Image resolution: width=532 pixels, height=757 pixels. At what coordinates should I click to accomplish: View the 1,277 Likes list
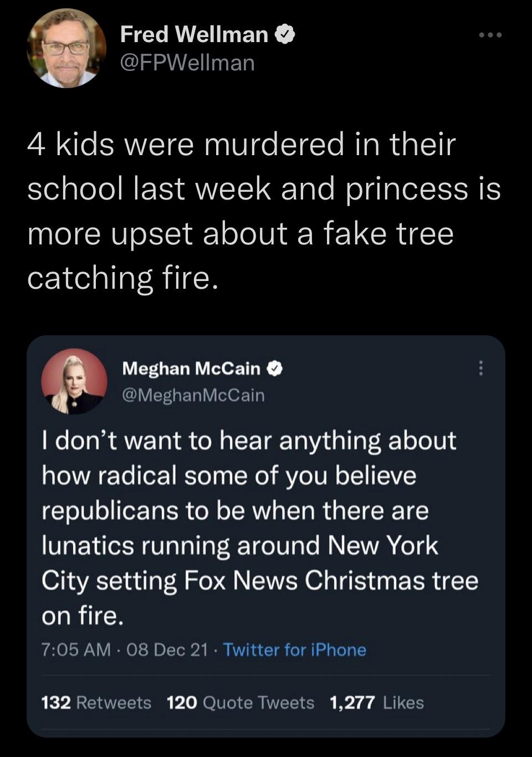point(375,703)
